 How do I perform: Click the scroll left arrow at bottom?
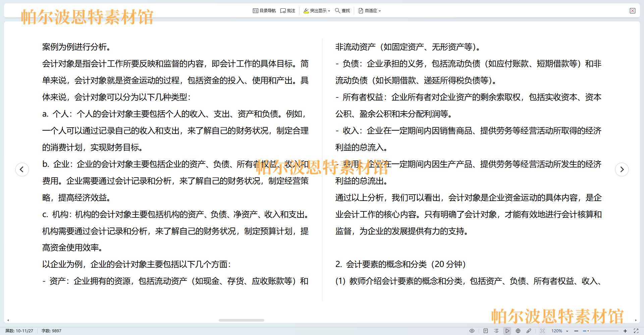[x=8, y=320]
